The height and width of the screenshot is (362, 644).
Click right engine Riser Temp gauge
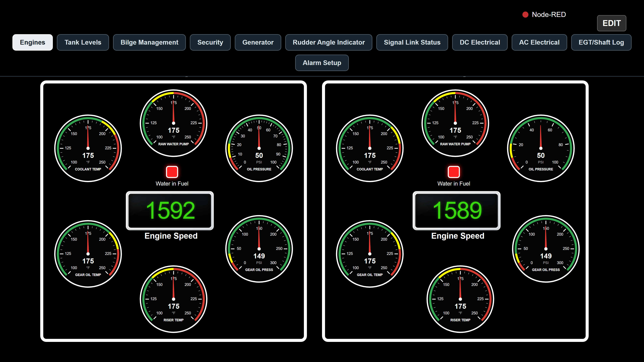click(460, 299)
